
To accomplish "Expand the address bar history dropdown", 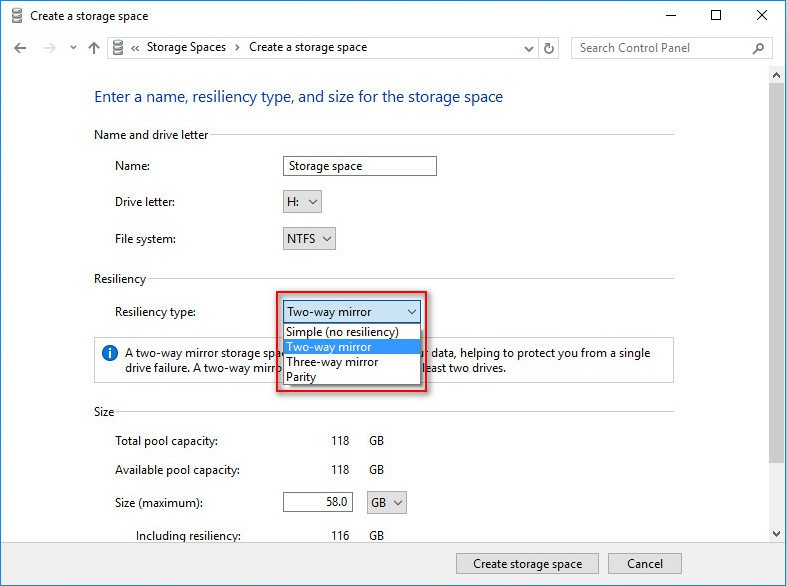I will tap(529, 48).
